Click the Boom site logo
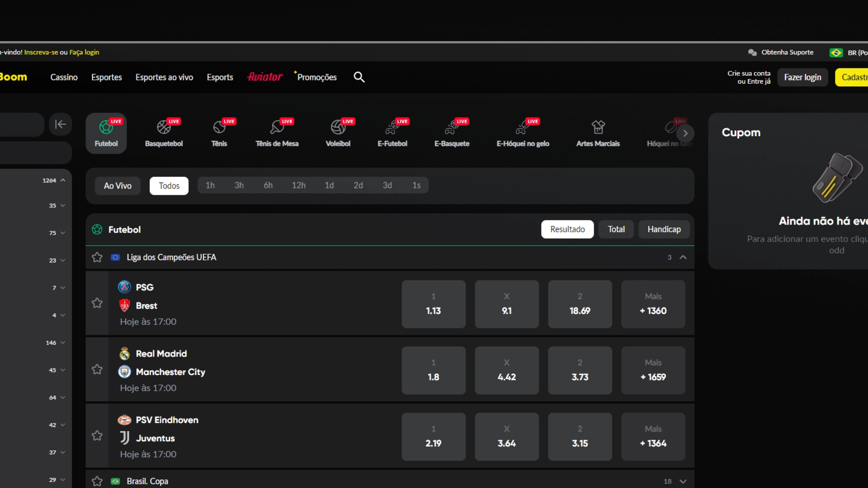Screen dimensions: 868x488 pyautogui.click(x=14, y=77)
